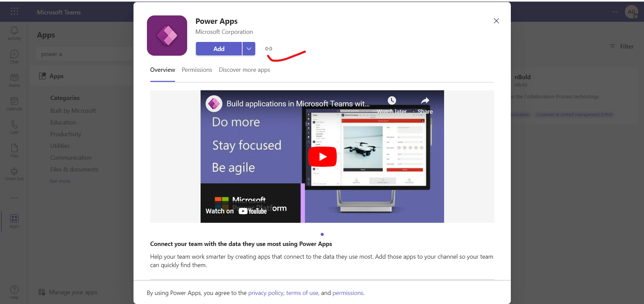Select the Chat icon in sidebar
The height and width of the screenshot is (304, 644).
14,56
